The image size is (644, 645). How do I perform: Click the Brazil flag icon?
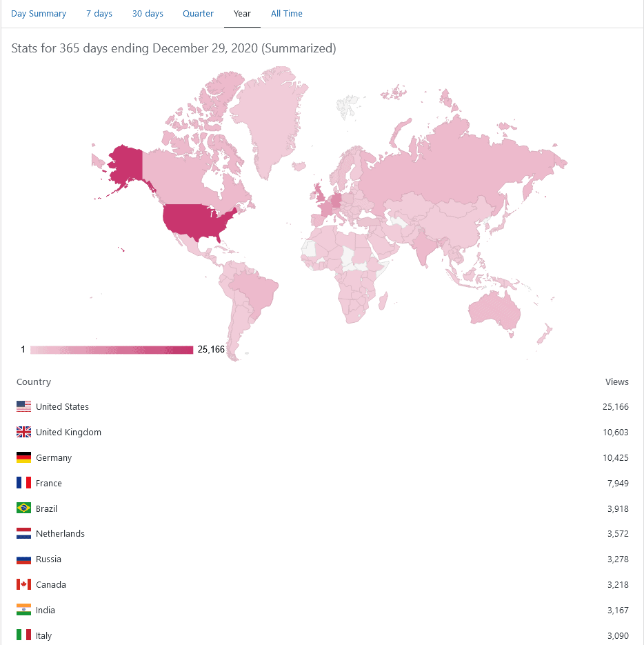click(x=23, y=508)
